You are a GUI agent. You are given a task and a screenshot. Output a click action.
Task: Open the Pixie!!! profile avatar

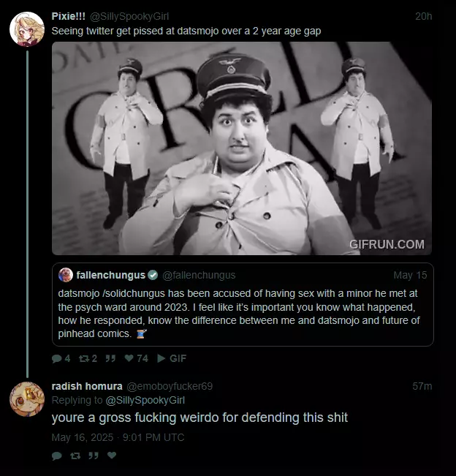coord(27,29)
